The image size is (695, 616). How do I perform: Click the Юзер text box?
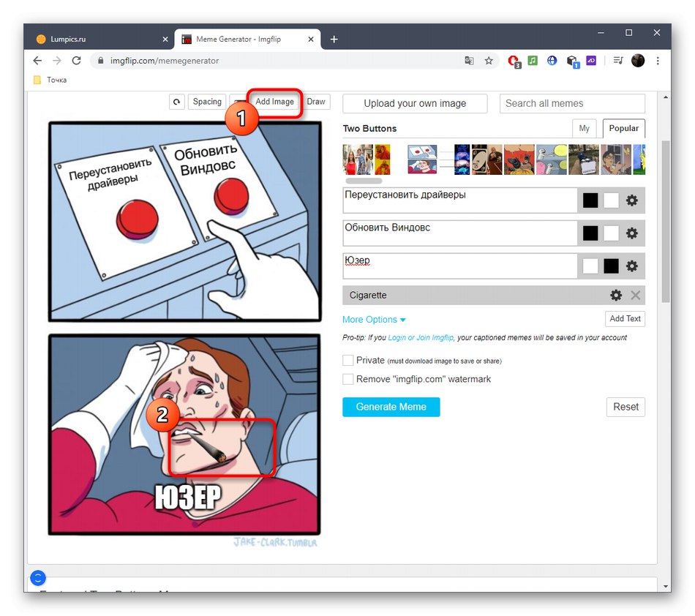460,266
